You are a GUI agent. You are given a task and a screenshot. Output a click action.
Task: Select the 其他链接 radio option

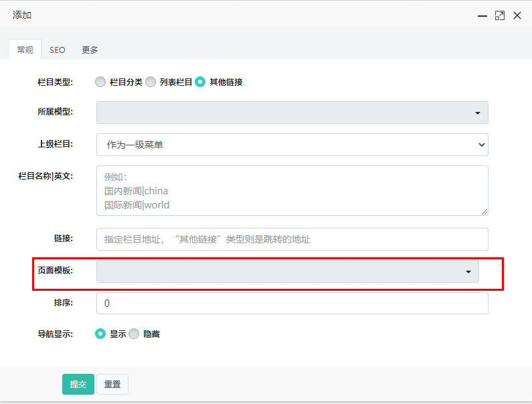(200, 82)
